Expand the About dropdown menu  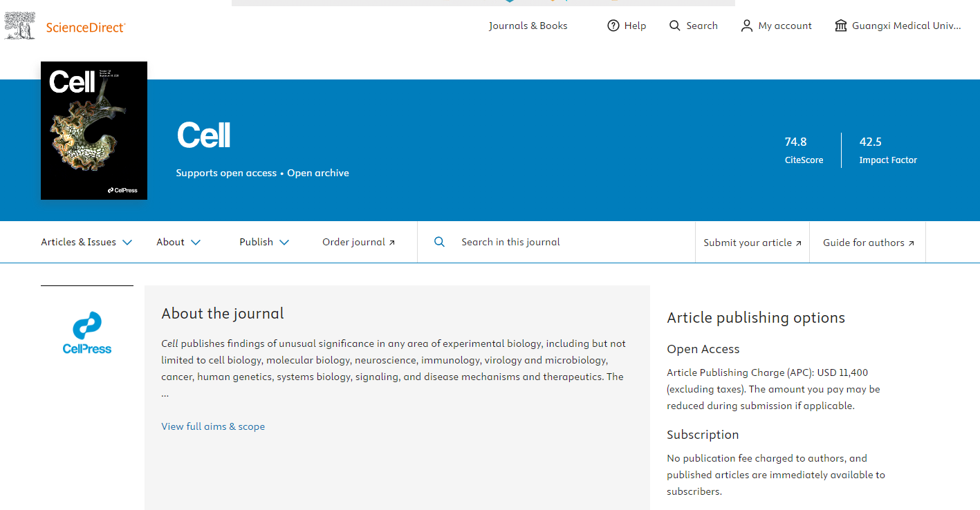pyautogui.click(x=178, y=242)
